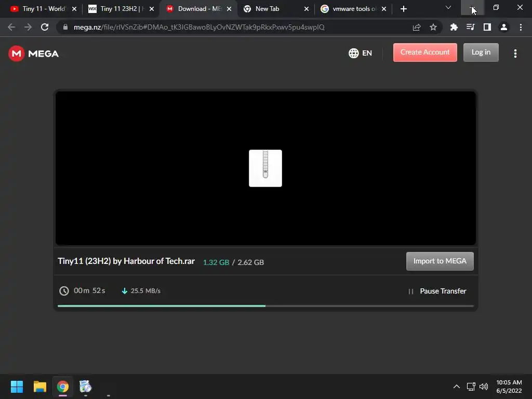
Task: Open the clock showing 10:05 AM
Action: point(509,387)
